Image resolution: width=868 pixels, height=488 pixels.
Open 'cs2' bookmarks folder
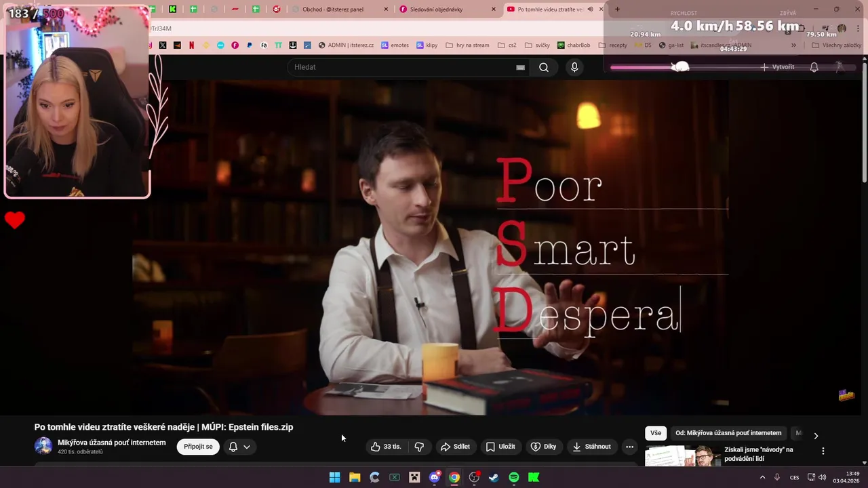507,45
